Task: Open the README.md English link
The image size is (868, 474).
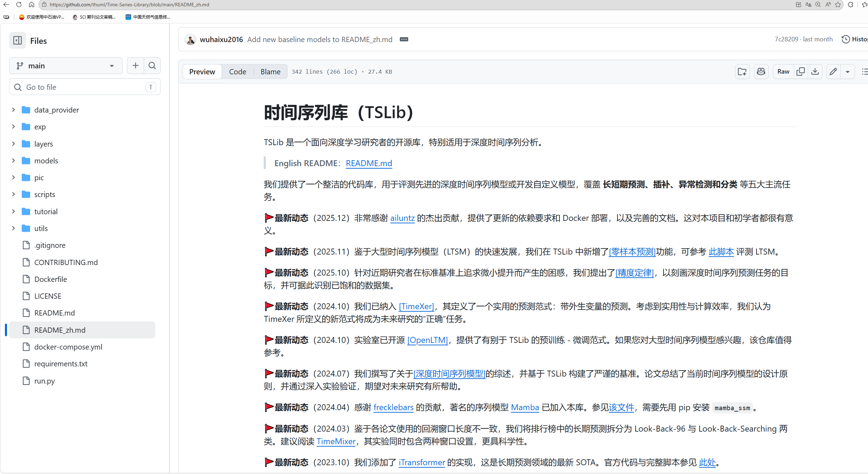Action: pyautogui.click(x=369, y=163)
